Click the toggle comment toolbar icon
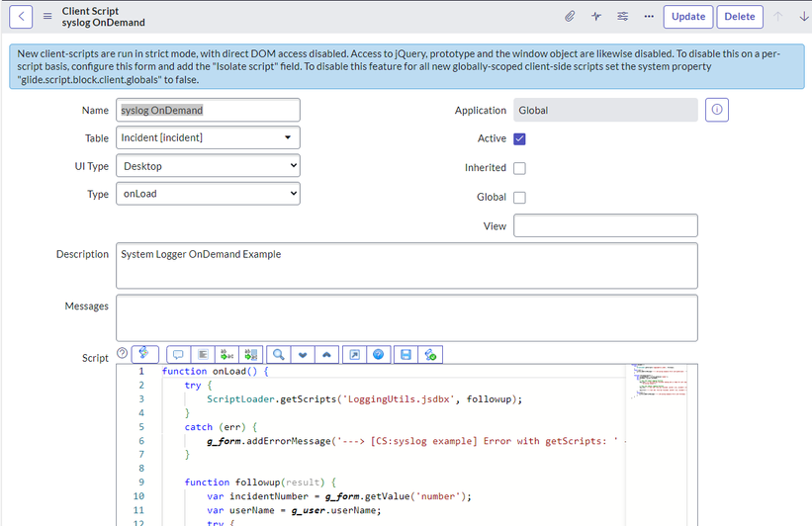 (x=178, y=355)
